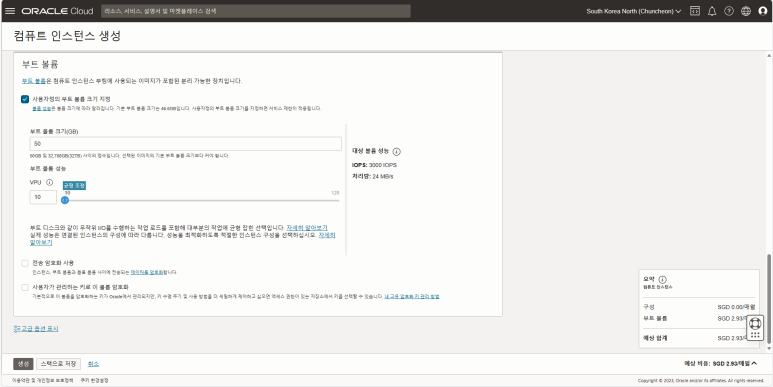Click the IOPS: 3000 IOPS text
Viewport: 773px width, 387px height.
point(375,165)
